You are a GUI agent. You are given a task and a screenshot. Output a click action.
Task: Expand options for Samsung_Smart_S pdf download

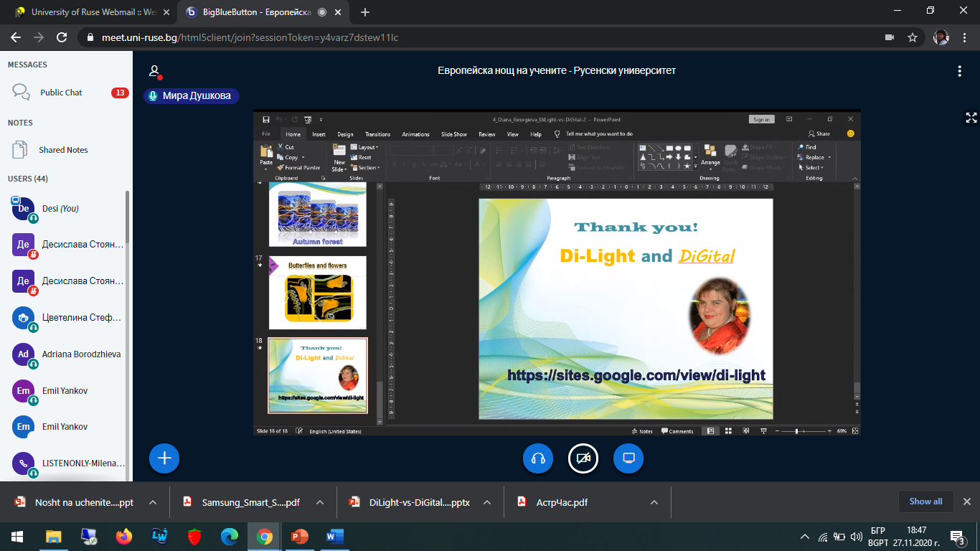[320, 502]
